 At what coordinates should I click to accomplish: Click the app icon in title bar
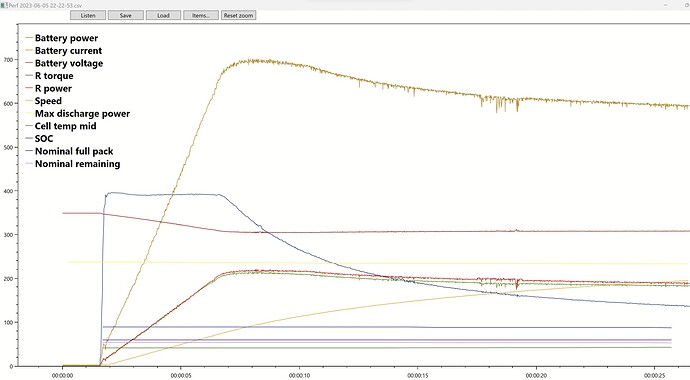pyautogui.click(x=4, y=5)
